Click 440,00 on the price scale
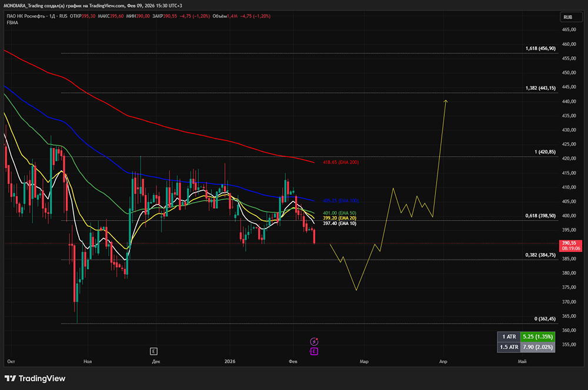This screenshot has height=390, width=588. [x=569, y=101]
